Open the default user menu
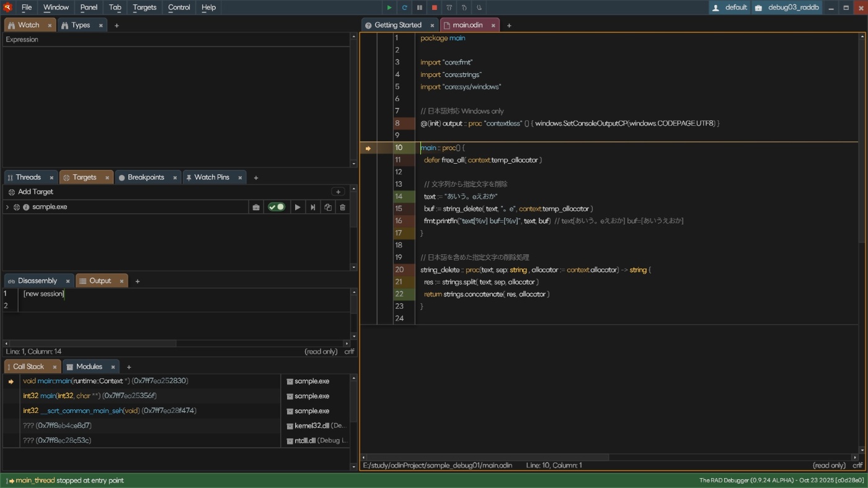This screenshot has width=868, height=488. tap(729, 7)
